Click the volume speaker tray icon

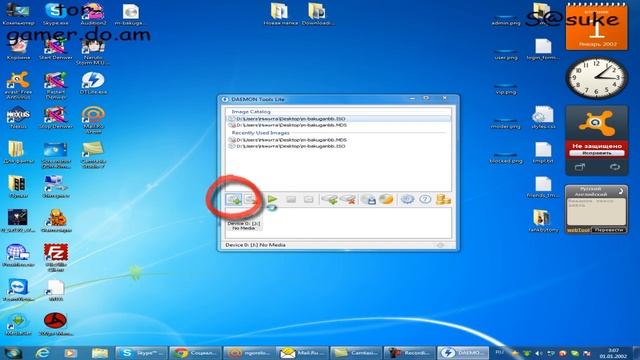tap(539, 353)
